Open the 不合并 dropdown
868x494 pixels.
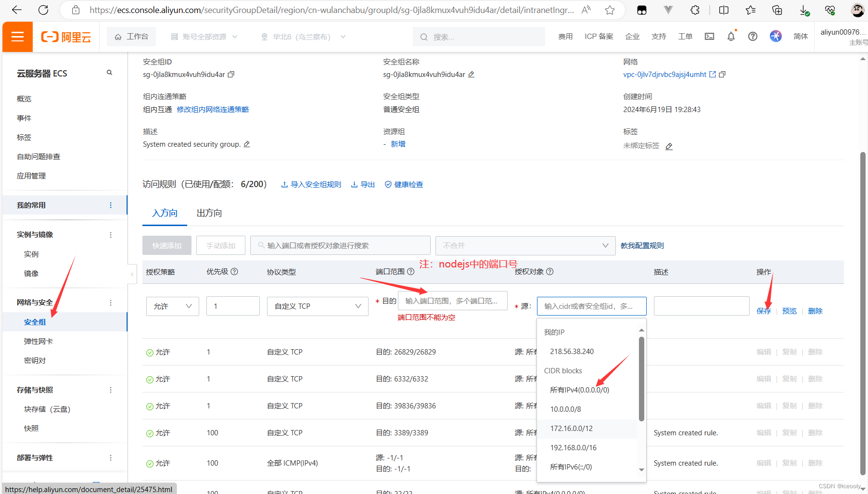[x=525, y=245]
